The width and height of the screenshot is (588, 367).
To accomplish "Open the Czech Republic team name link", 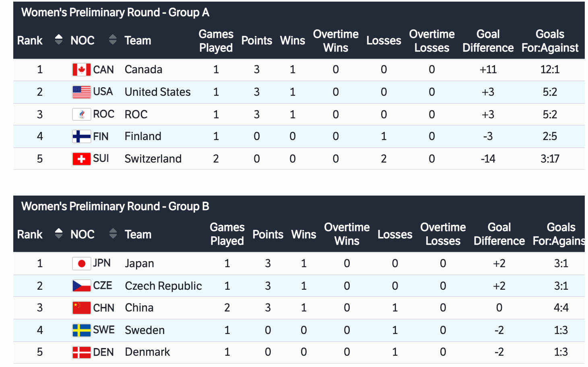I will [x=163, y=286].
